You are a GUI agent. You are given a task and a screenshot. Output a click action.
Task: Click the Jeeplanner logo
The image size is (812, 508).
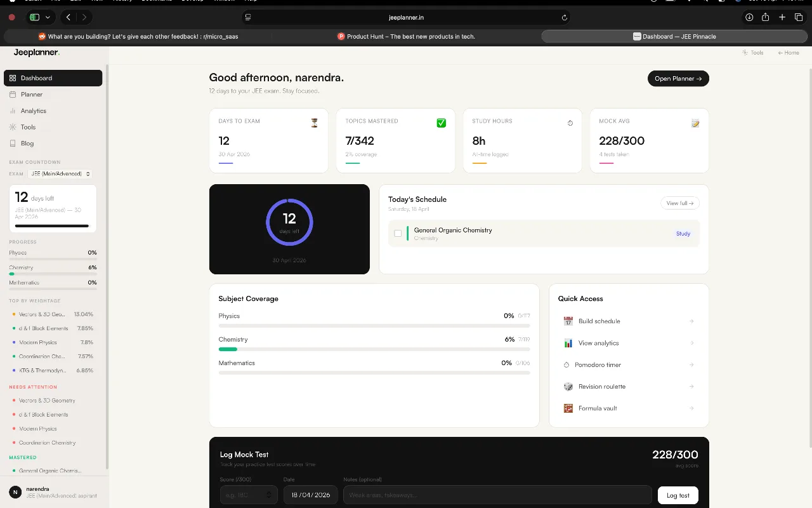pyautogui.click(x=37, y=53)
